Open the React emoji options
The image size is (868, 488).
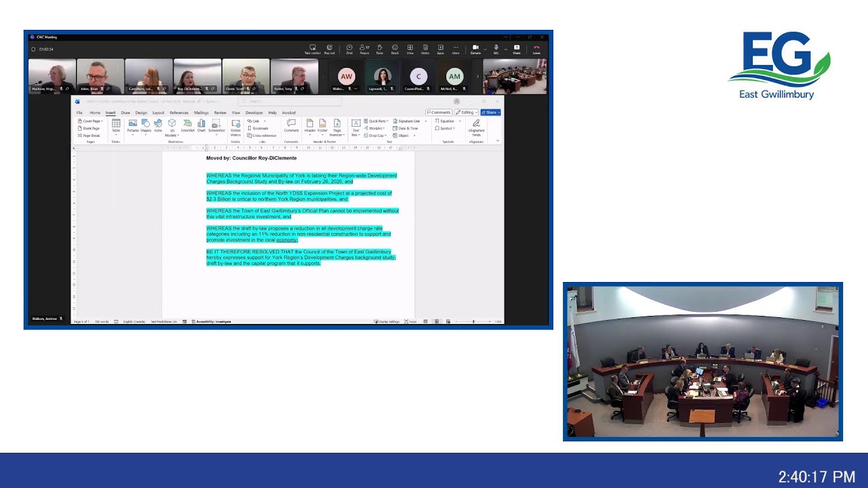coord(395,49)
